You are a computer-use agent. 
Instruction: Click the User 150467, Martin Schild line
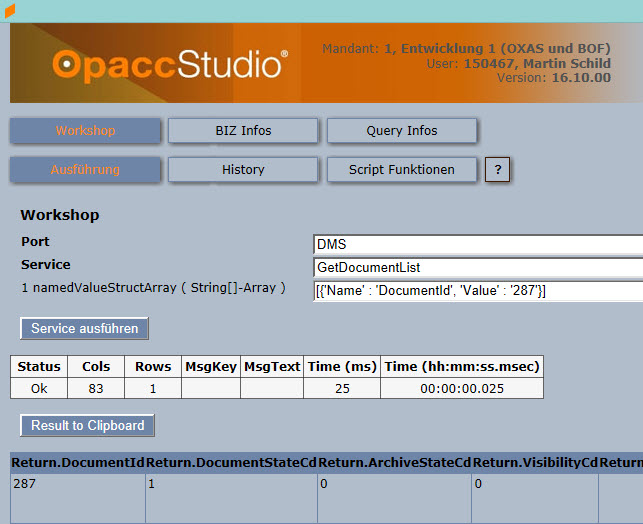click(518, 63)
